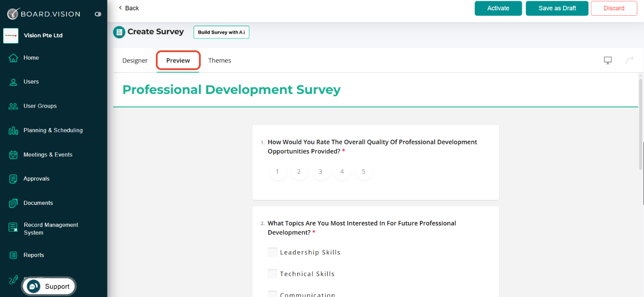Choose rating 3 for overall quality
644x297 pixels.
point(321,172)
